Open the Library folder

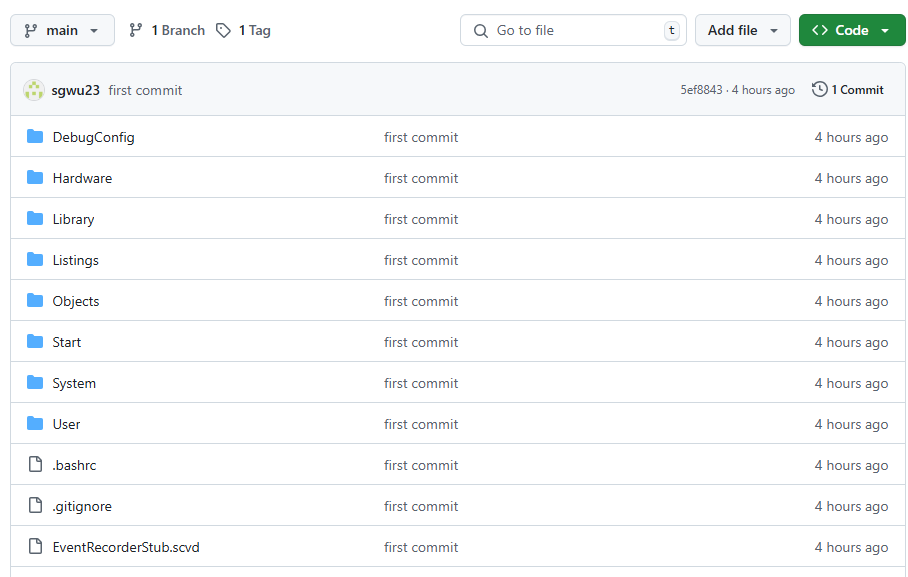(x=73, y=220)
